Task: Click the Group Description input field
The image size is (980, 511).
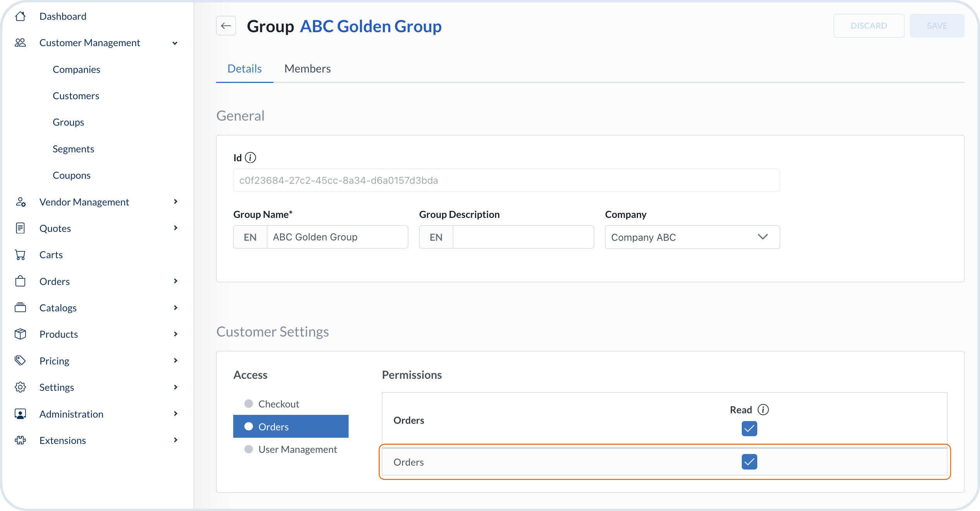Action: [x=523, y=237]
